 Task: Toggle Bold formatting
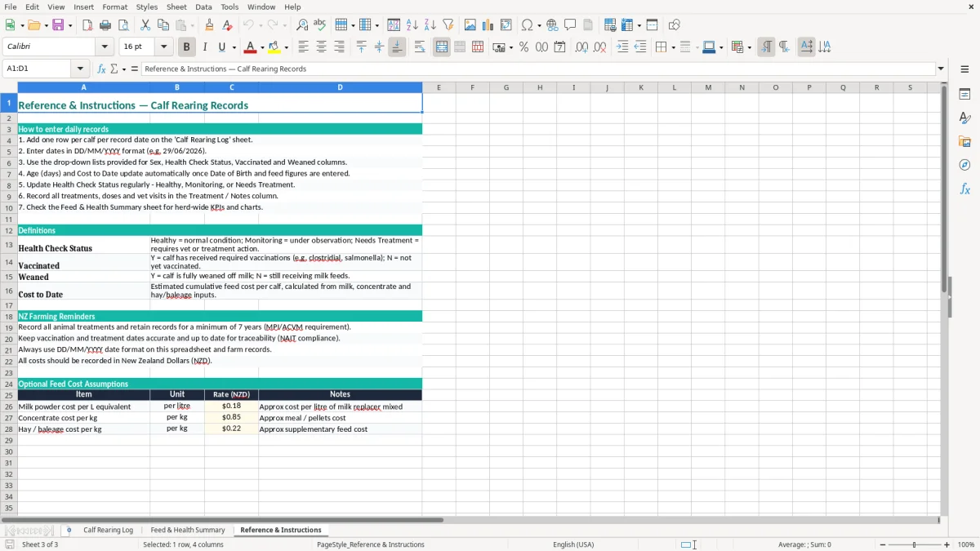186,47
